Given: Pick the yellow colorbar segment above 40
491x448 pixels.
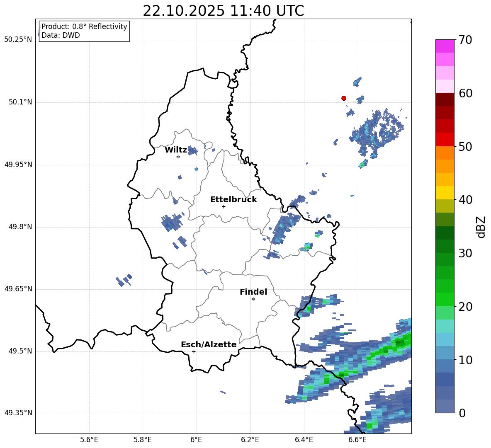Looking at the screenshot, I should coord(445,193).
